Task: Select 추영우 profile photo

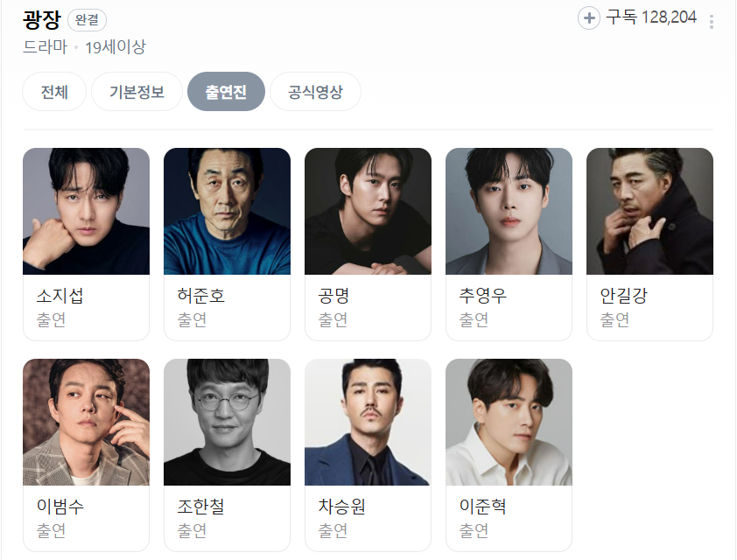Action: tap(509, 212)
